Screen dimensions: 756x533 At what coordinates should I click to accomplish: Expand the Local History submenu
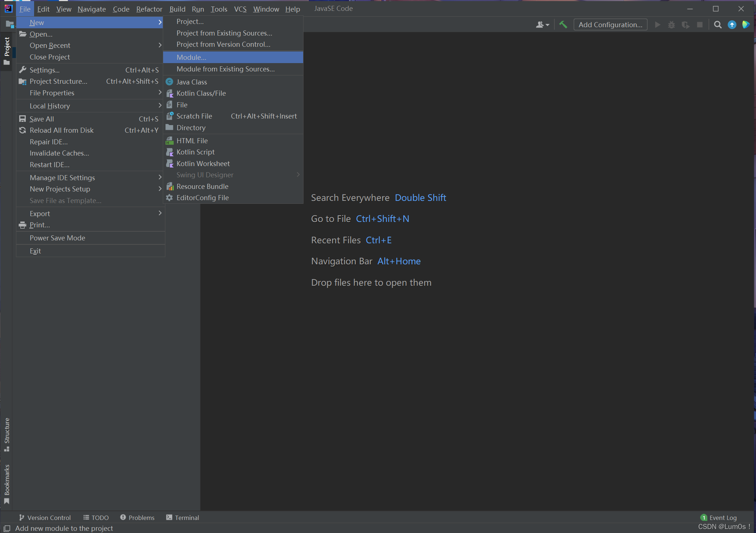(90, 106)
